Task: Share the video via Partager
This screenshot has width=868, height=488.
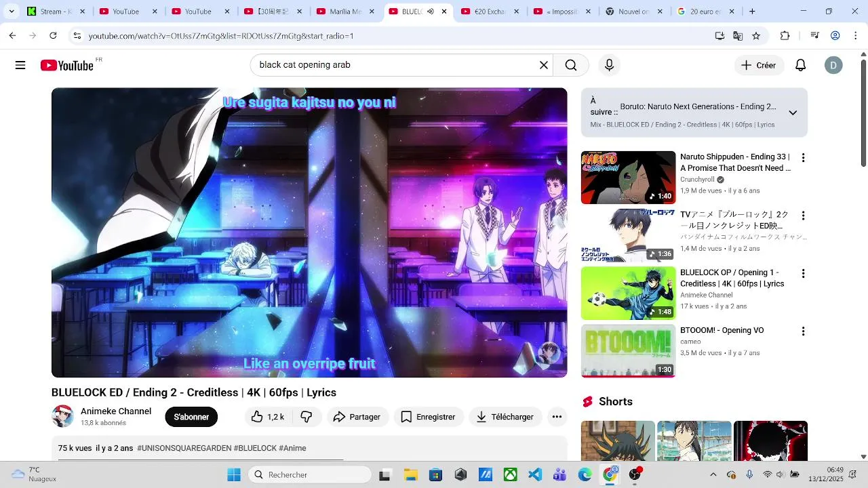Action: click(x=357, y=417)
